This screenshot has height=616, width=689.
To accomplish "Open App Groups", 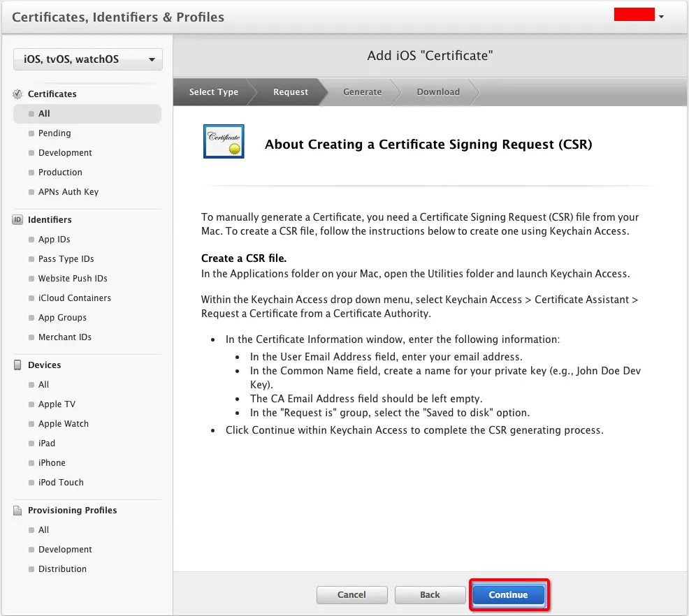I will coord(62,318).
